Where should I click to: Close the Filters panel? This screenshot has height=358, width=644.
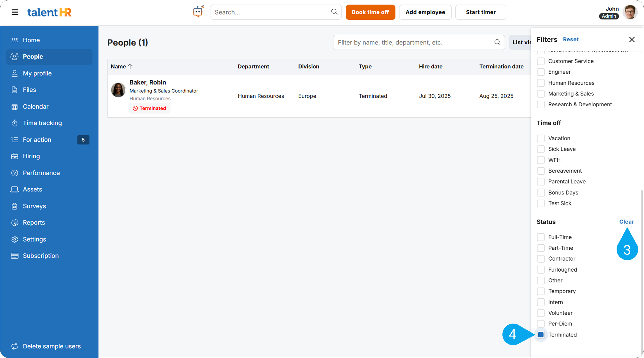632,39
